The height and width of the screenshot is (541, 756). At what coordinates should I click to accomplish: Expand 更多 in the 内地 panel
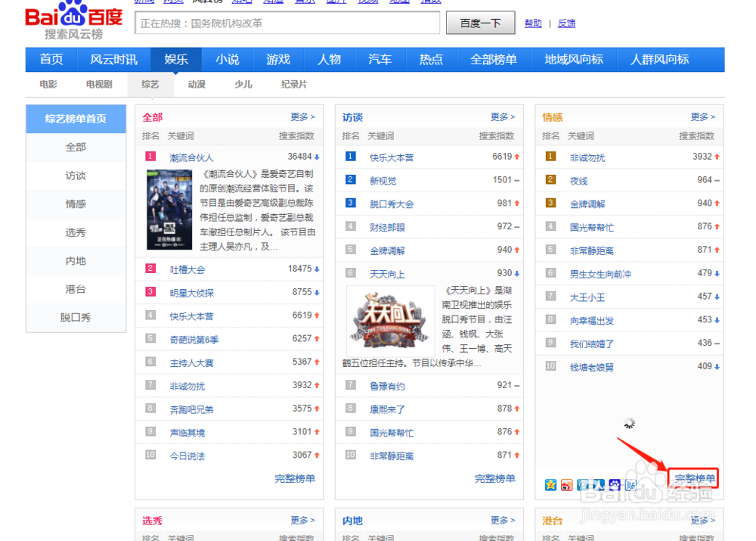503,521
